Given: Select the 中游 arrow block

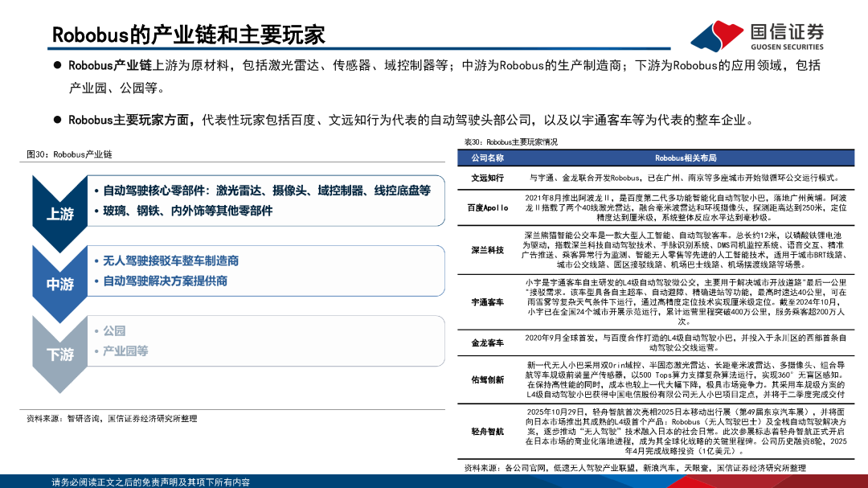Looking at the screenshot, I should click(x=59, y=284).
